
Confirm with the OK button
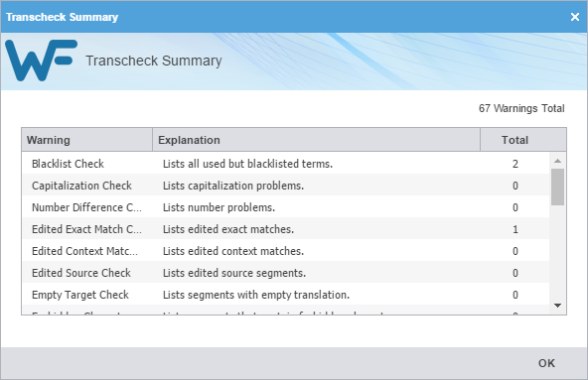(x=546, y=363)
